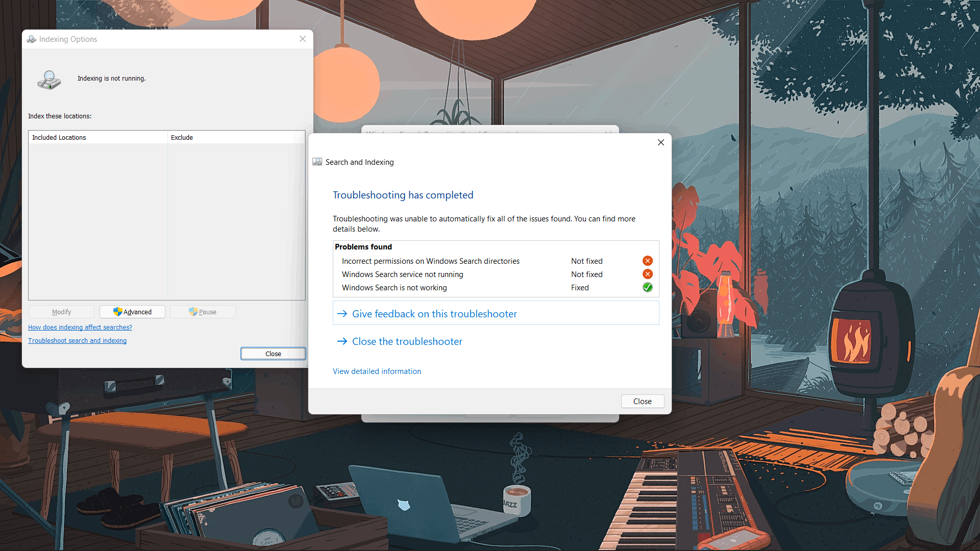Click the Advanced button in Indexing Options
This screenshot has width=980, height=551.
(x=132, y=312)
